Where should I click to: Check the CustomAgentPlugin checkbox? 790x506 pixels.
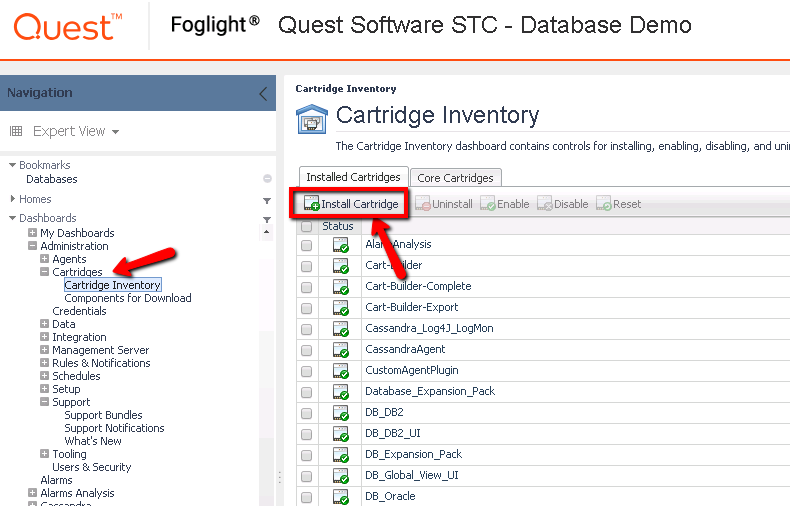306,371
